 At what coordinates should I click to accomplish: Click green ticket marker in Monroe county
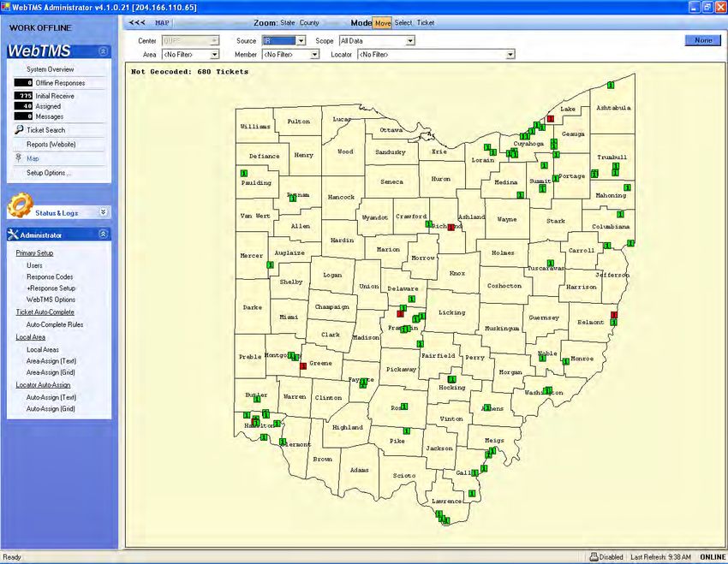tap(565, 361)
